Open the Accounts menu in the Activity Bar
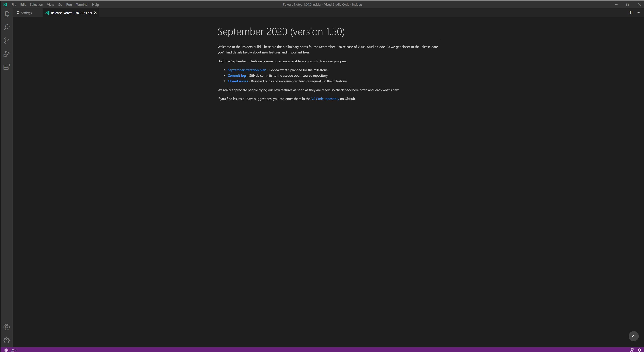Viewport: 644px width, 352px height. [6, 327]
